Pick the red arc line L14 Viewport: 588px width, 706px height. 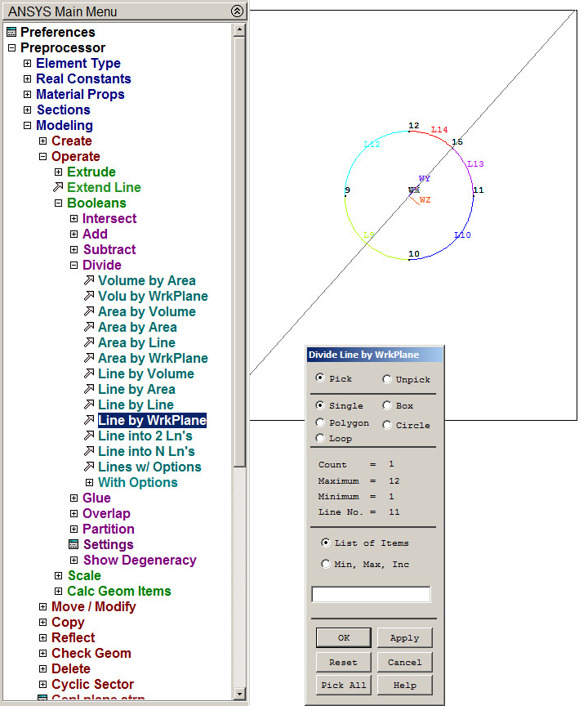[x=432, y=136]
